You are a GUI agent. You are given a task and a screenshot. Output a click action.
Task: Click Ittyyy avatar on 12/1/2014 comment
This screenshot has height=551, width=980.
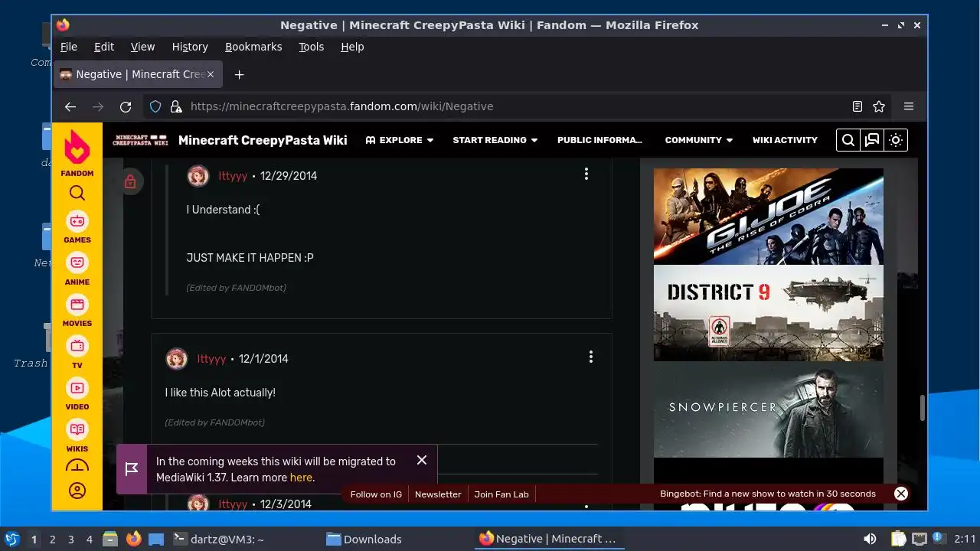click(x=177, y=358)
